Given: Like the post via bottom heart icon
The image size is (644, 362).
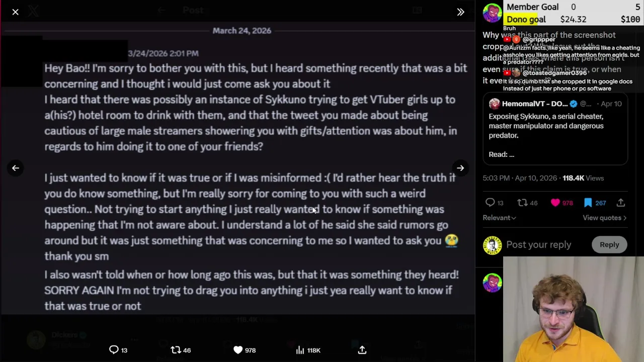Looking at the screenshot, I should tap(238, 350).
